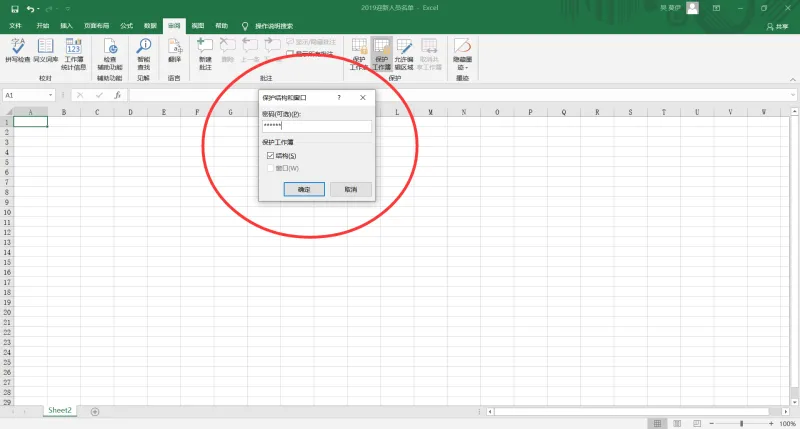Add a New Comment (新建批注)

click(205, 54)
